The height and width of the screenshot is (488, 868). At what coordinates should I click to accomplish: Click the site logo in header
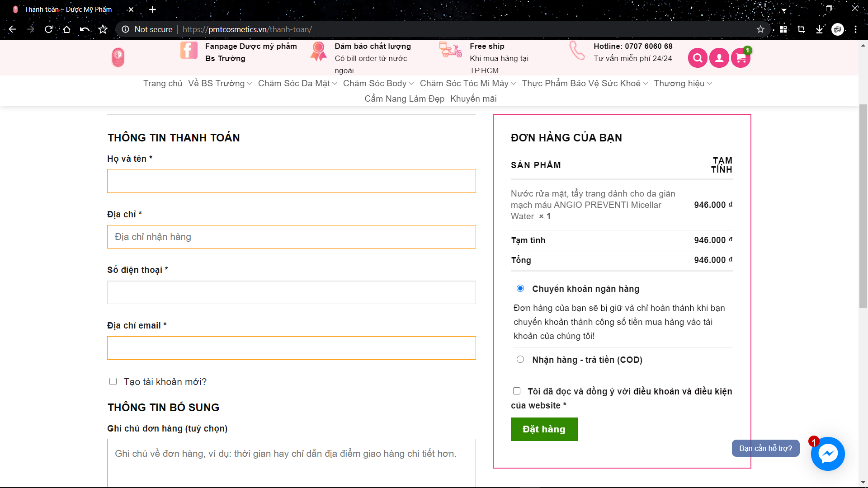(118, 57)
